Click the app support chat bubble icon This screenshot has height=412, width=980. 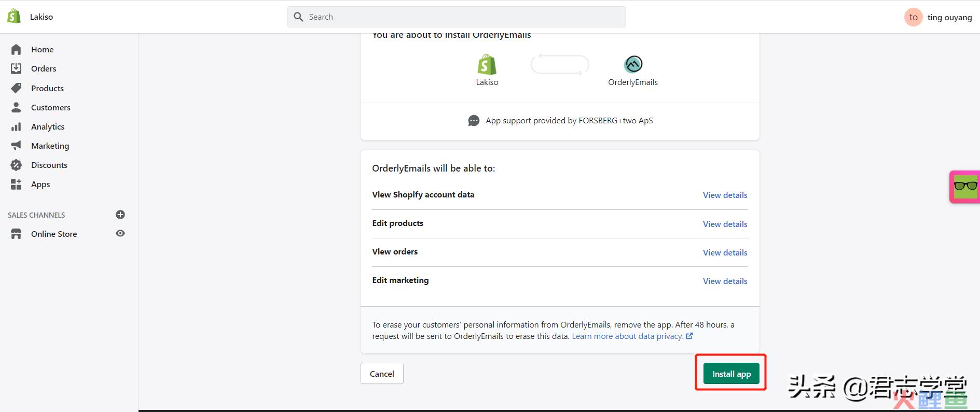[474, 121]
